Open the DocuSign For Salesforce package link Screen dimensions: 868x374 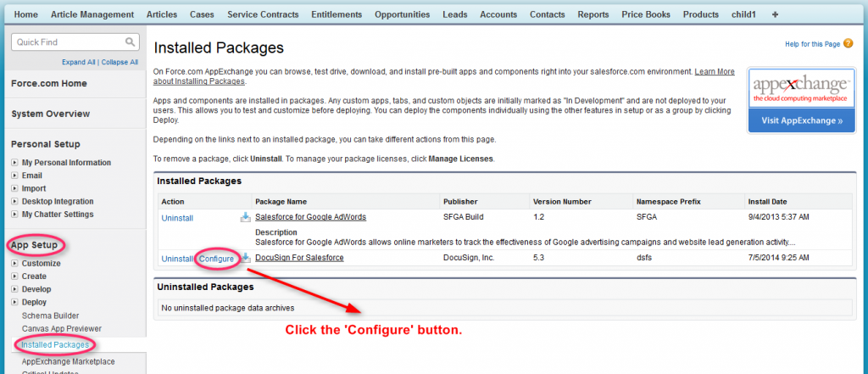pyautogui.click(x=299, y=258)
